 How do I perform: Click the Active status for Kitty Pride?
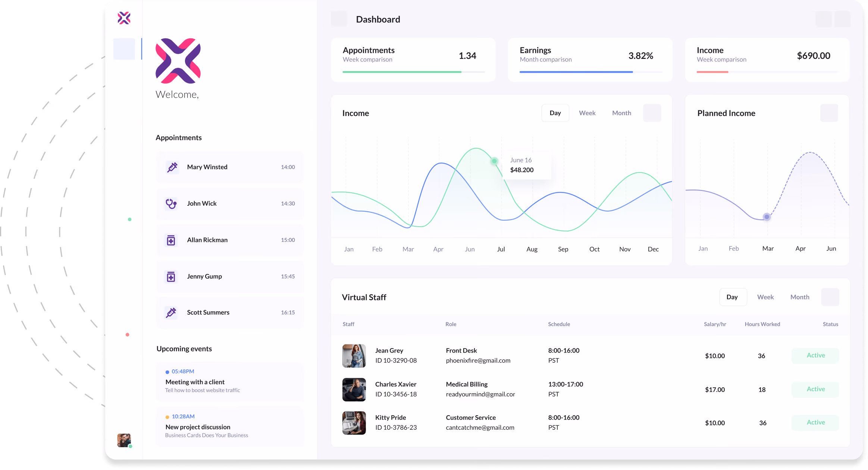815,423
